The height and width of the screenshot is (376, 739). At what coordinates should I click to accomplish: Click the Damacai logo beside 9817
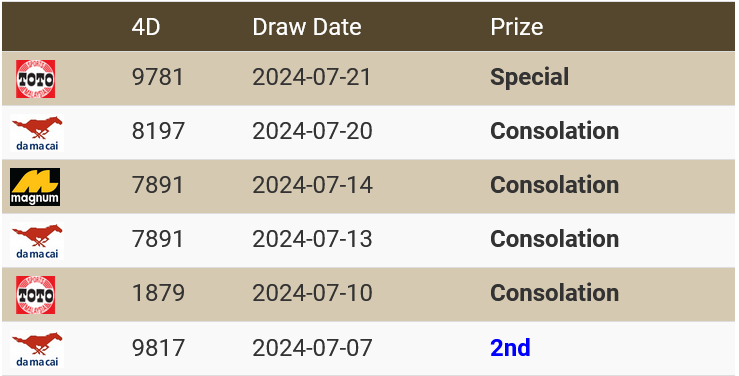(37, 349)
